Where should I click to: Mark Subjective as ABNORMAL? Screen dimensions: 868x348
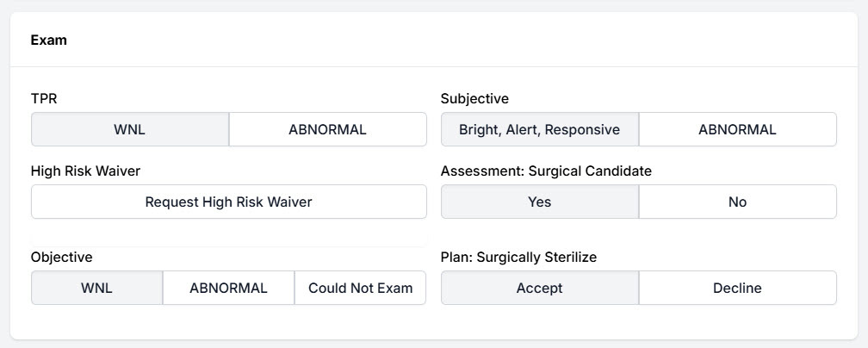pos(737,130)
